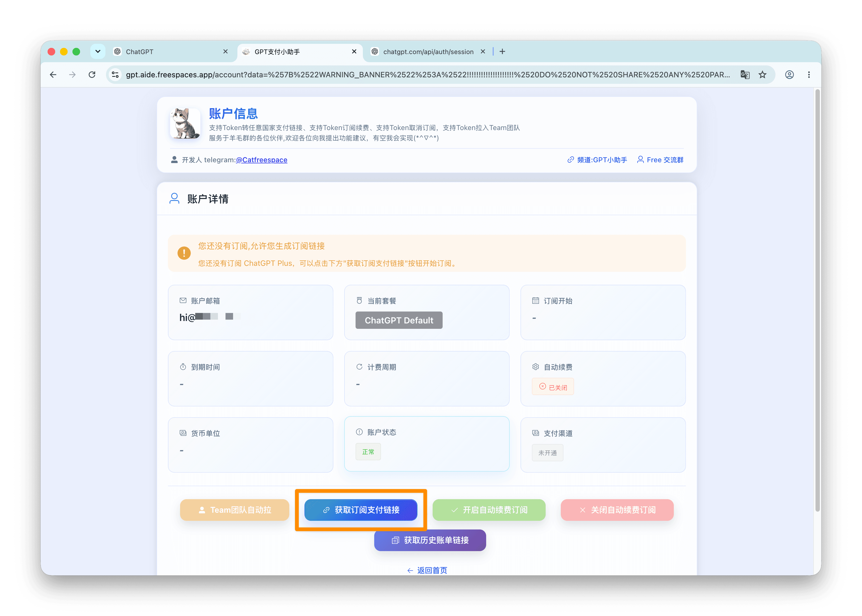Screen dimensions: 862x616
Task: Click the account email value hi@
Action: click(x=210, y=317)
